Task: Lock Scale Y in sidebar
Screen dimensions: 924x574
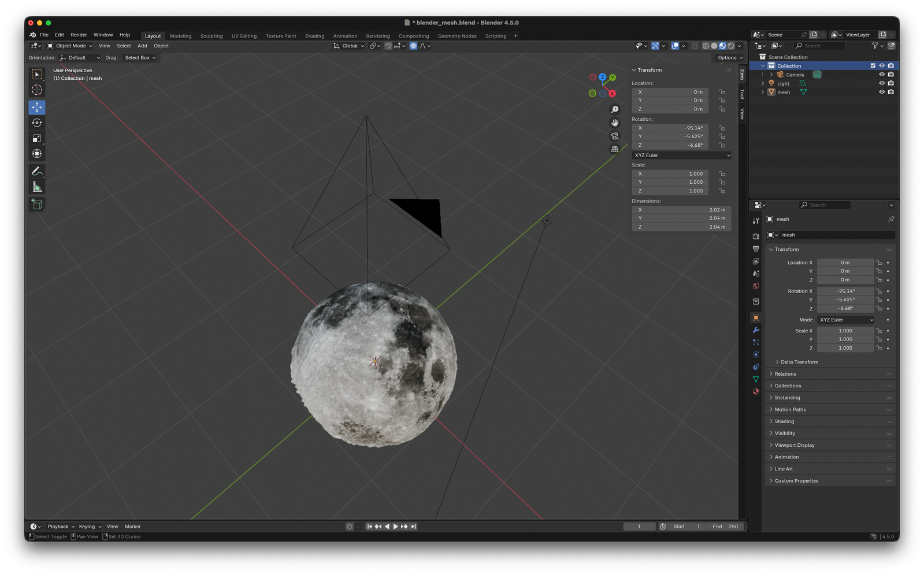Action: click(x=722, y=182)
